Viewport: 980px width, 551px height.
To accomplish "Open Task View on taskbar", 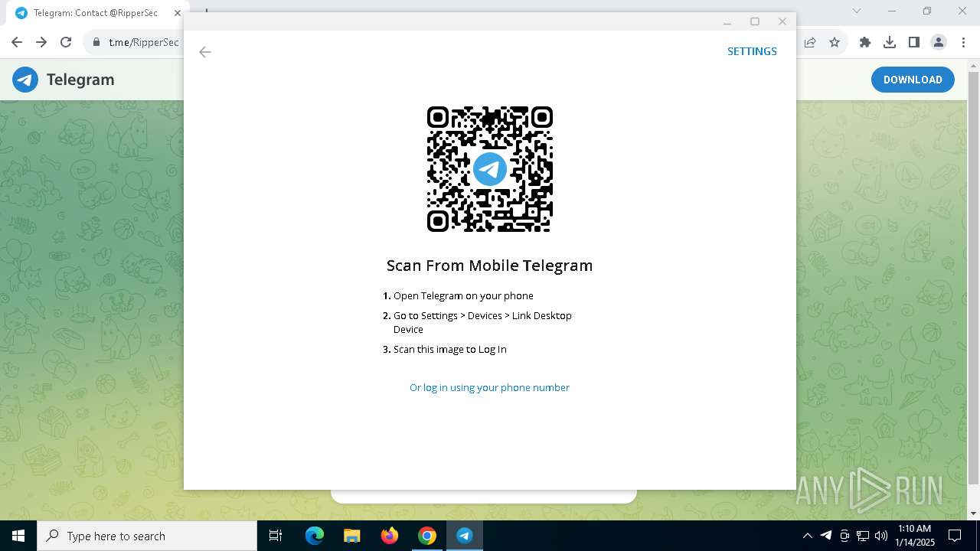I will pos(276,536).
